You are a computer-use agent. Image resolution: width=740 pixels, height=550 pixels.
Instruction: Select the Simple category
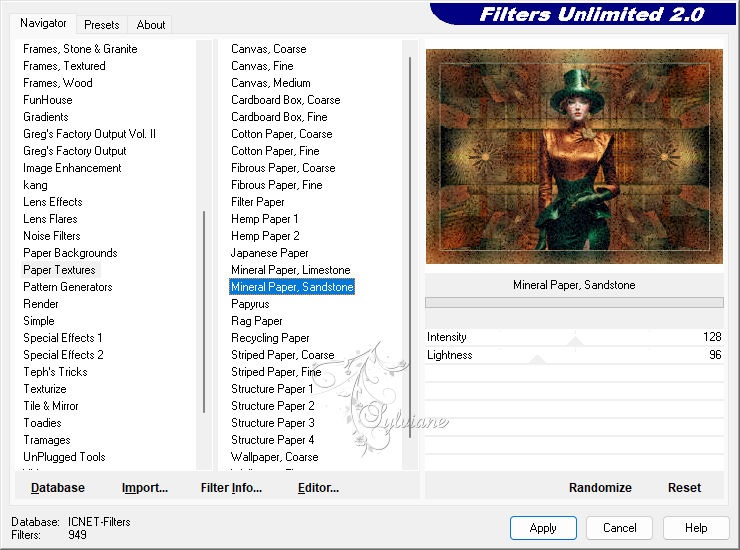tap(39, 321)
